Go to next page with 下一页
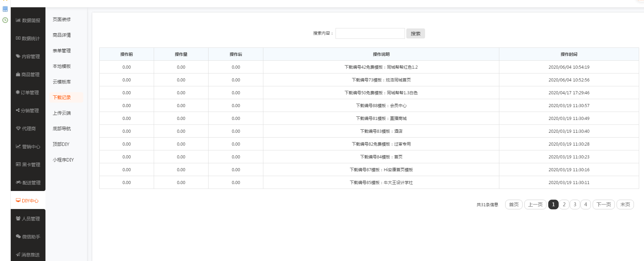 coord(603,205)
